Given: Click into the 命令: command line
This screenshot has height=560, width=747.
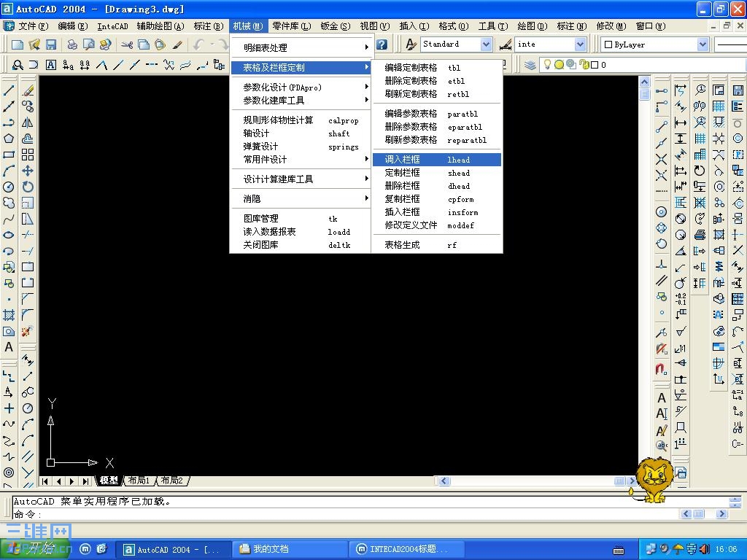Looking at the screenshot, I should 345,514.
